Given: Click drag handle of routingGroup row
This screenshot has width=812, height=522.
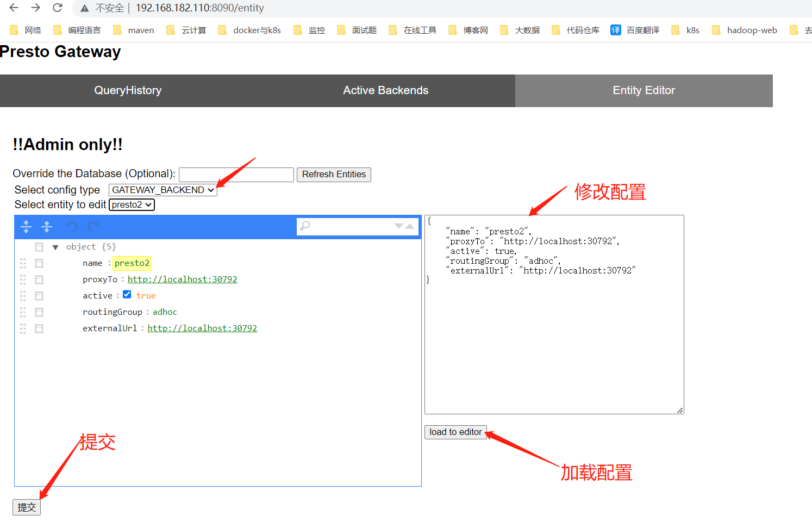Looking at the screenshot, I should (23, 312).
